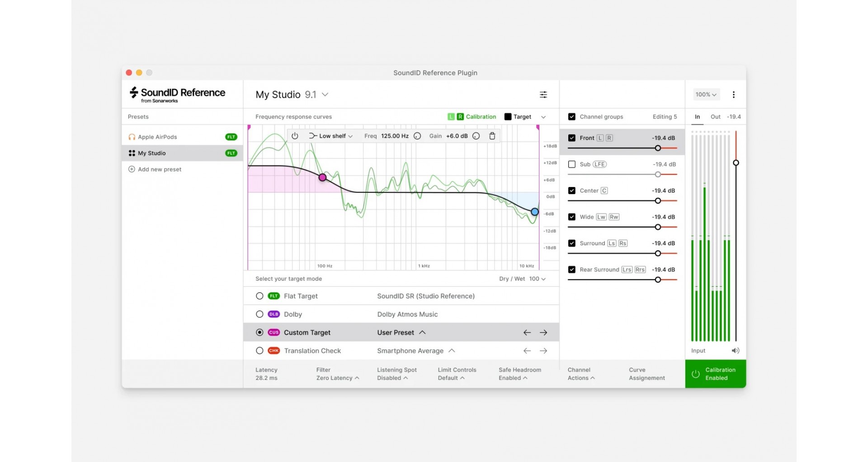The width and height of the screenshot is (868, 462).
Task: Click the Front channel level slider handle
Action: tap(658, 148)
